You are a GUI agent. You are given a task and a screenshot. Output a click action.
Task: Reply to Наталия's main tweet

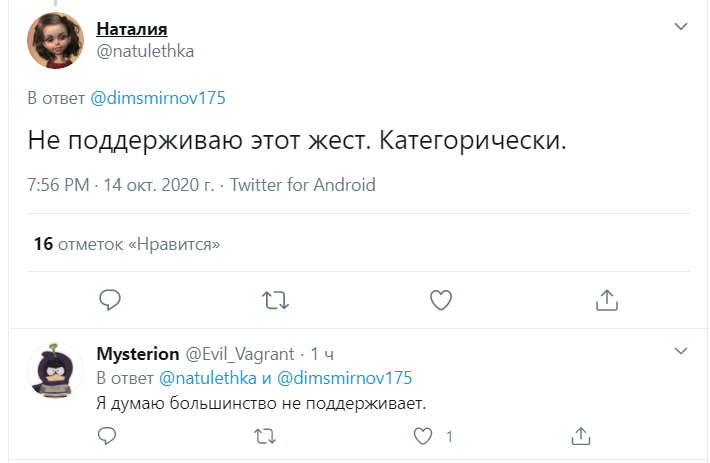point(111,299)
